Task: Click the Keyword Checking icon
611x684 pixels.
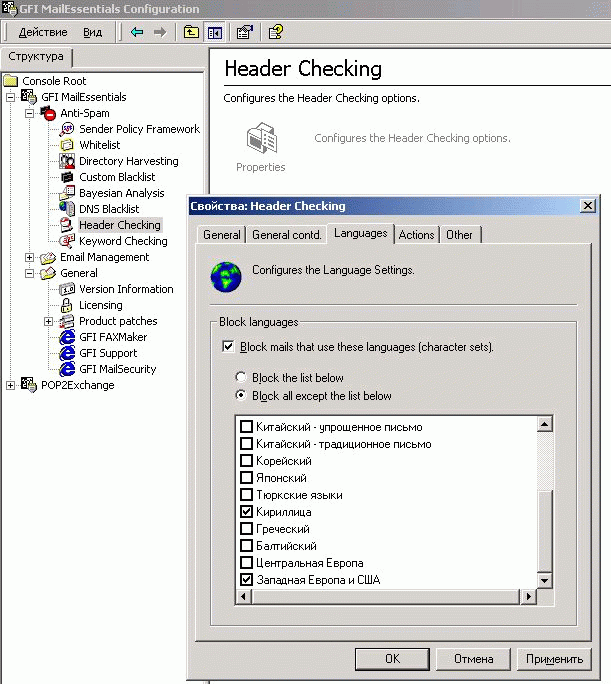Action: 67,241
